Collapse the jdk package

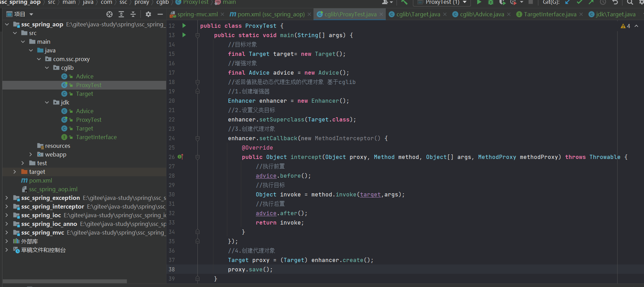[47, 102]
